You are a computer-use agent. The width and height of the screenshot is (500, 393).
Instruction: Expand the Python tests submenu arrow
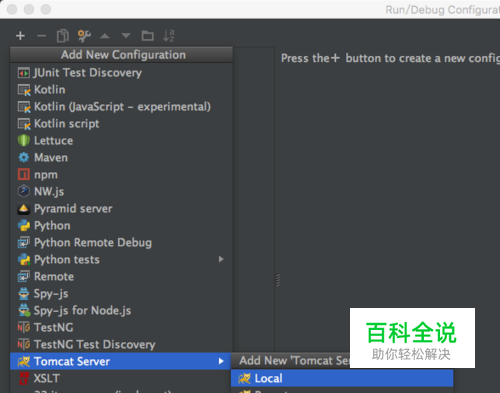(x=221, y=259)
